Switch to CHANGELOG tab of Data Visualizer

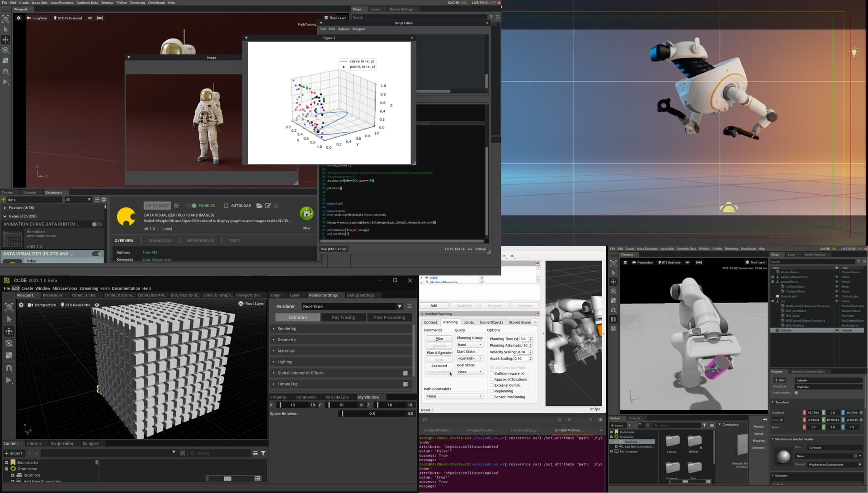(160, 241)
